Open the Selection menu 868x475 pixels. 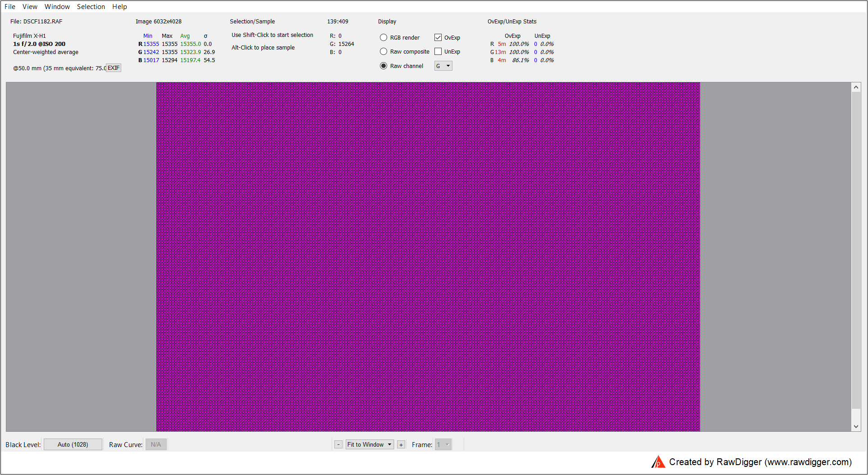(91, 7)
